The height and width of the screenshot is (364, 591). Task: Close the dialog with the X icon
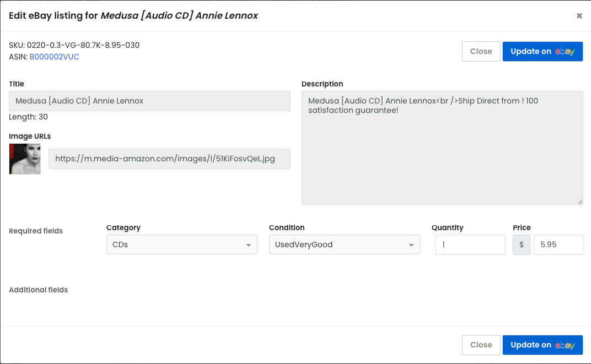coord(579,16)
